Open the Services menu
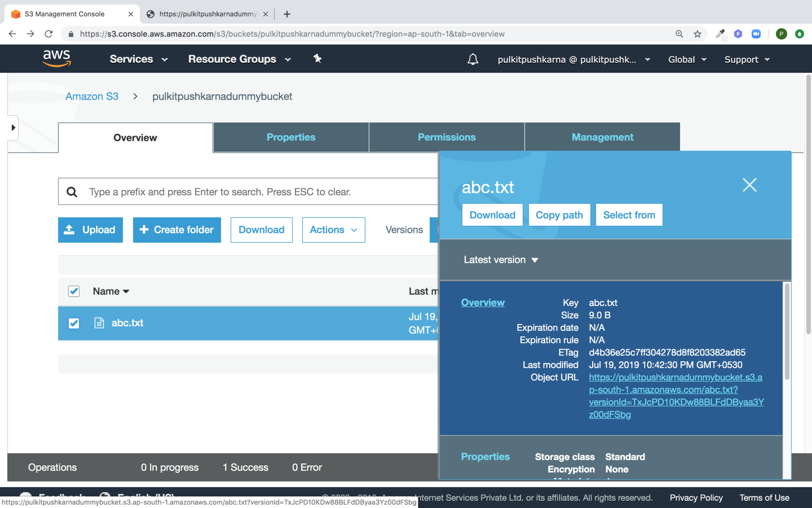This screenshot has width=812, height=508. click(x=138, y=59)
